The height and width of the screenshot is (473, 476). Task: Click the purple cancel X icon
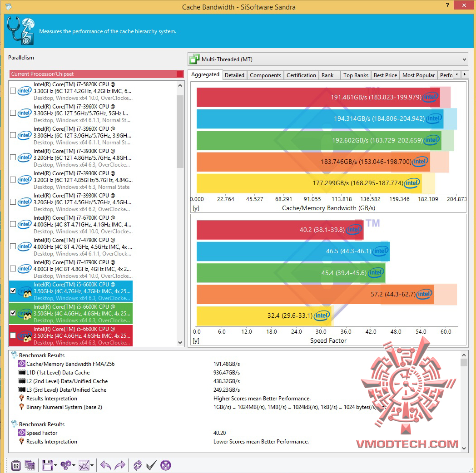[x=166, y=465]
